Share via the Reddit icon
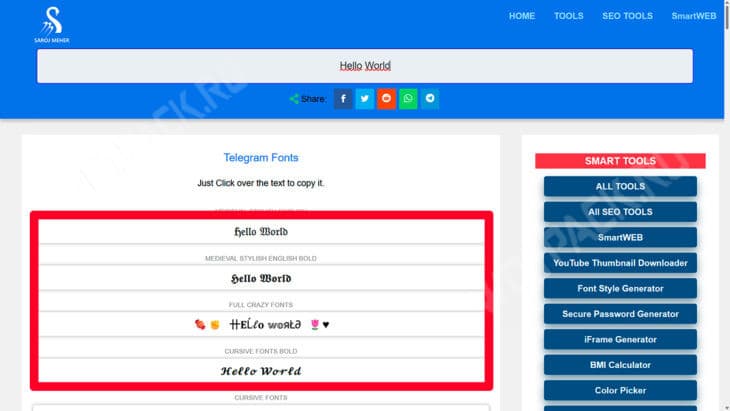730x411 pixels. click(x=386, y=99)
